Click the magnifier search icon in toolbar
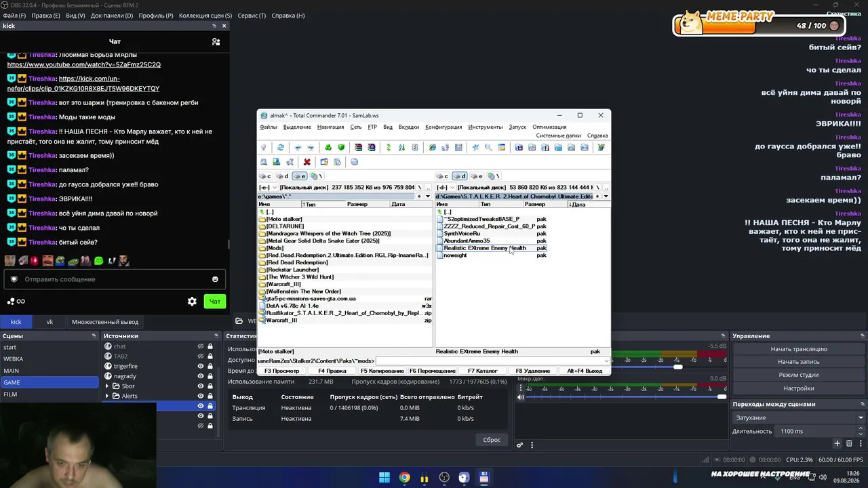This screenshot has width=868, height=488. pyautogui.click(x=488, y=147)
